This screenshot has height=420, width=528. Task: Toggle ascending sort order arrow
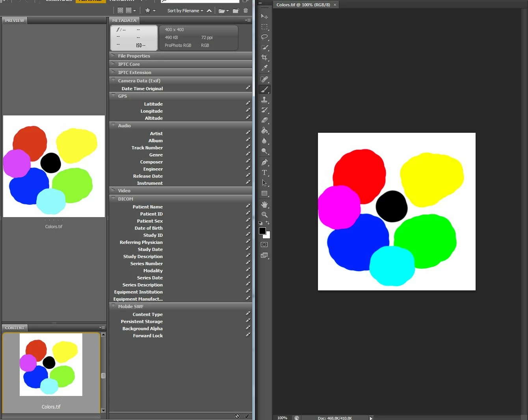pyautogui.click(x=209, y=11)
